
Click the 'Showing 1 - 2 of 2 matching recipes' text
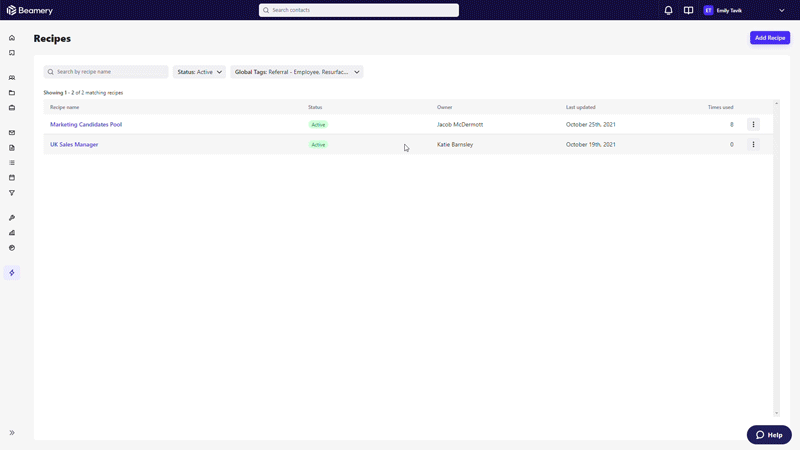coord(83,93)
